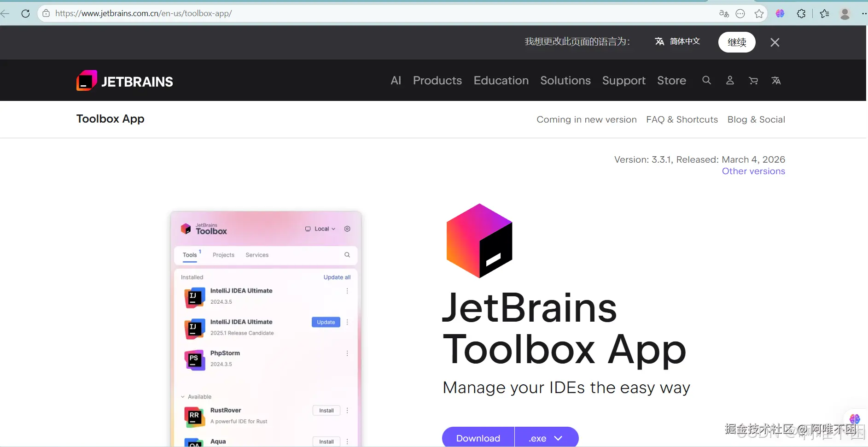The height and width of the screenshot is (447, 868).
Task: Select 简体中文 language option
Action: click(677, 41)
